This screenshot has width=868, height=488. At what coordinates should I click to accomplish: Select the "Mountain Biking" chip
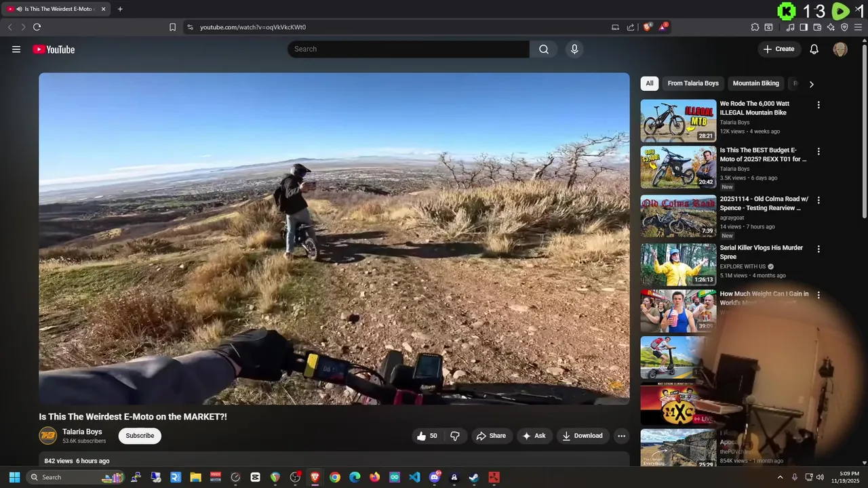point(756,83)
